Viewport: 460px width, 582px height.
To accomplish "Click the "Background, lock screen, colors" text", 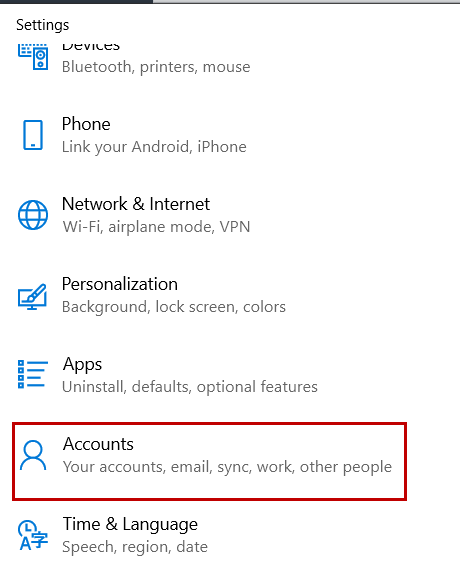I will [174, 307].
